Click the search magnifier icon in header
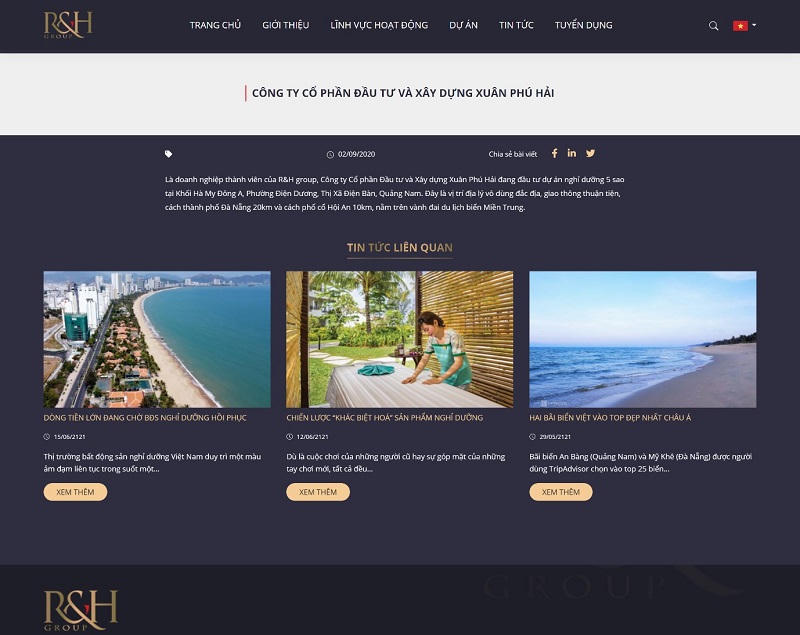Screen dimensions: 800x635 tap(713, 26)
